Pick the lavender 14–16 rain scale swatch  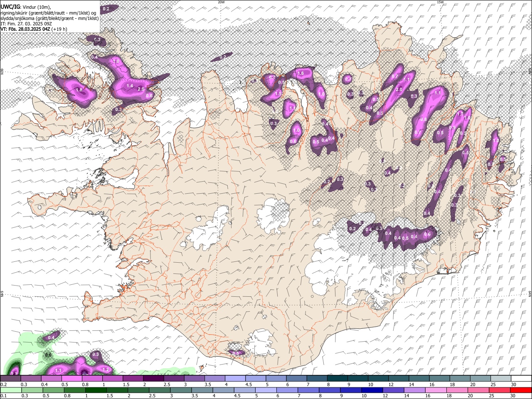pyautogui.click(x=415, y=390)
